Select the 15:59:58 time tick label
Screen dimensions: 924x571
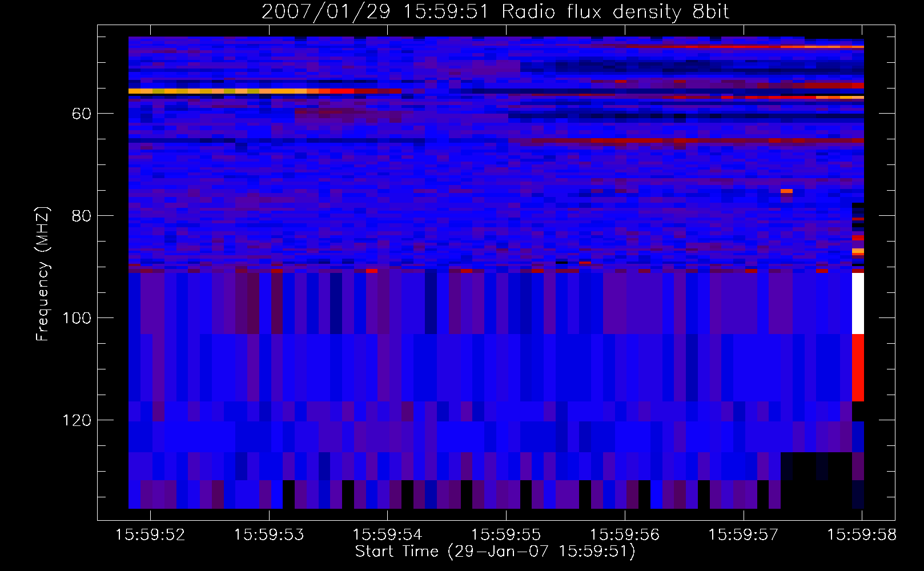pyautogui.click(x=862, y=535)
